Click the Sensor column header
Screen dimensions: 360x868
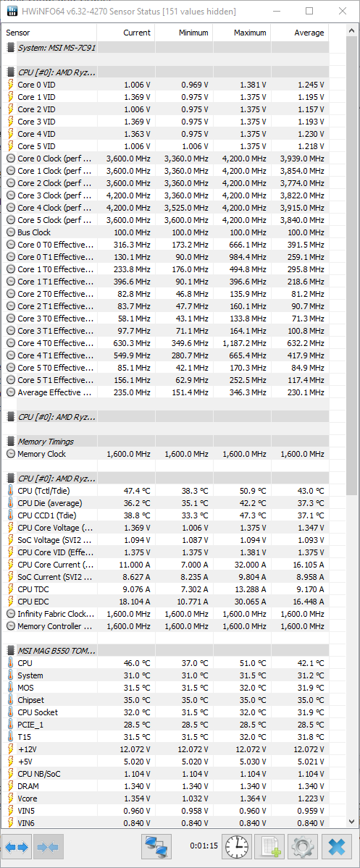pos(50,33)
